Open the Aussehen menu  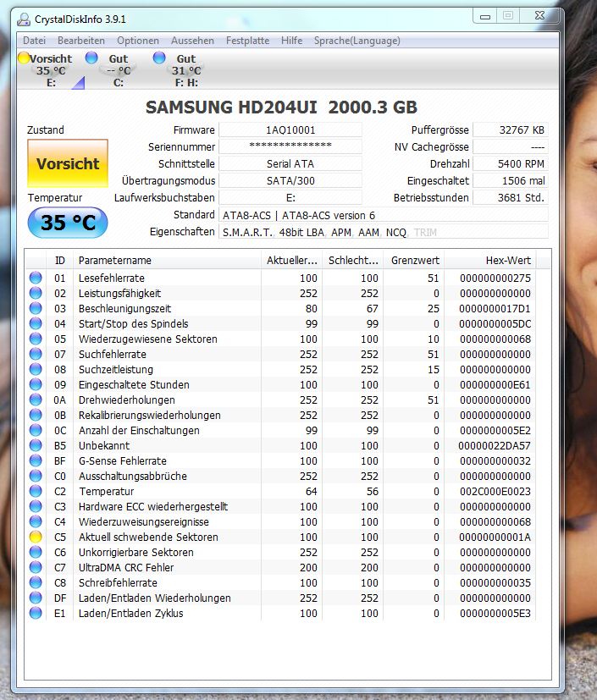(192, 41)
